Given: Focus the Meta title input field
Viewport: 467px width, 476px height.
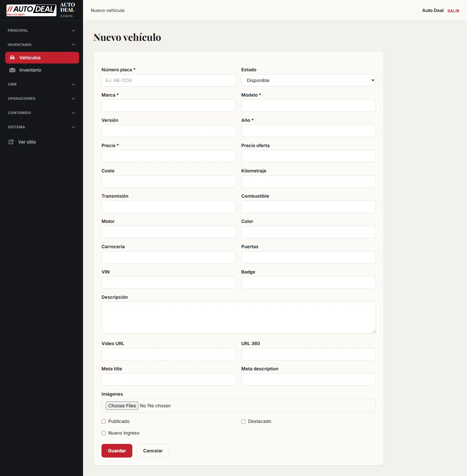Looking at the screenshot, I should 169,379.
